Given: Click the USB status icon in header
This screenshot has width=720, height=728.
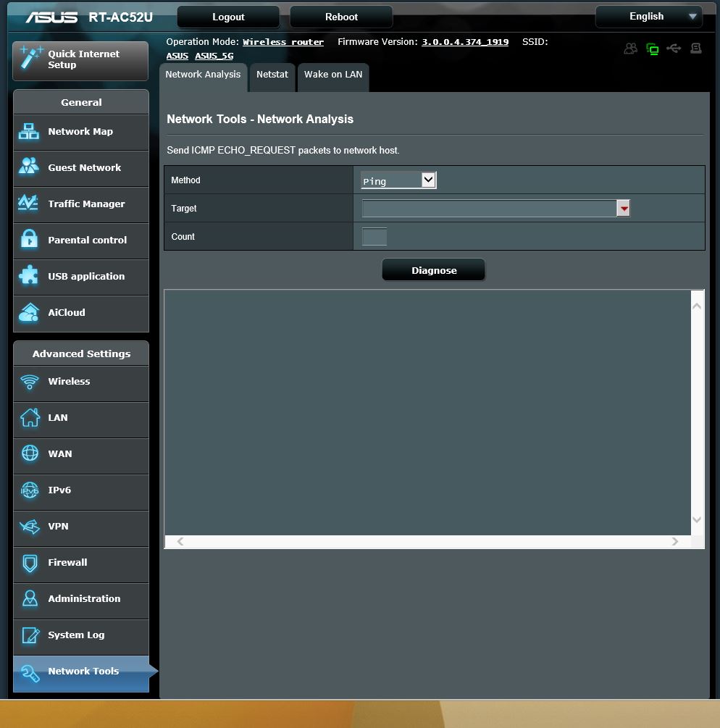Looking at the screenshot, I should click(x=674, y=49).
